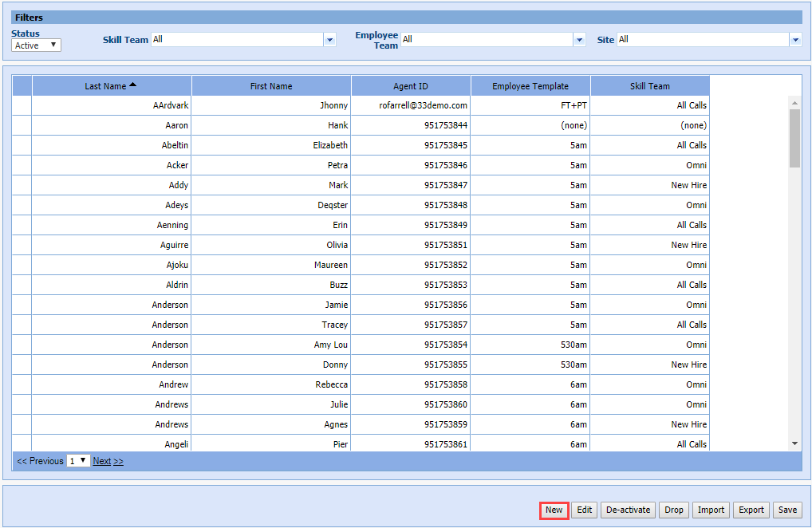Expand the Employee Team filter dropdown arrow
This screenshot has width=812, height=528.
(579, 40)
